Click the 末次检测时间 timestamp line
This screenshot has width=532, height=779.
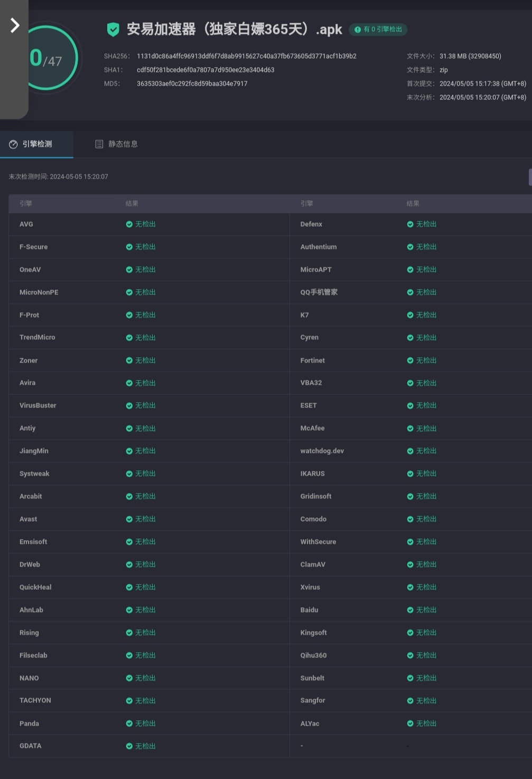pyautogui.click(x=59, y=177)
